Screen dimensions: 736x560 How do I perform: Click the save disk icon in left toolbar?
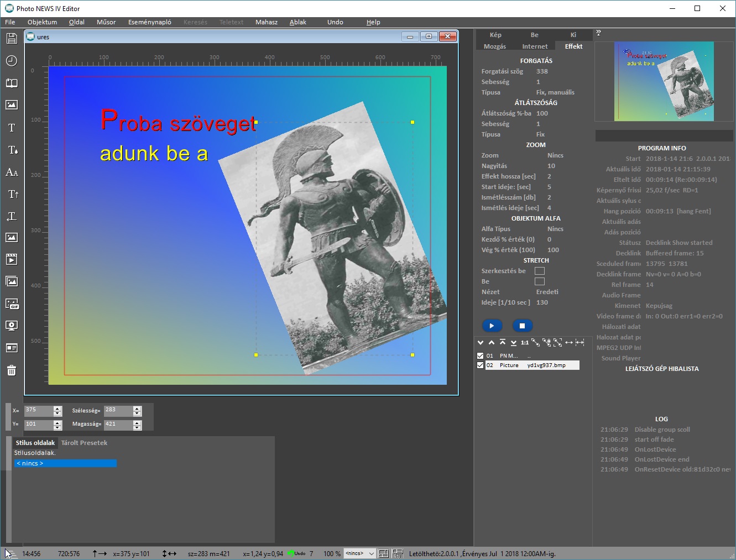tap(12, 39)
